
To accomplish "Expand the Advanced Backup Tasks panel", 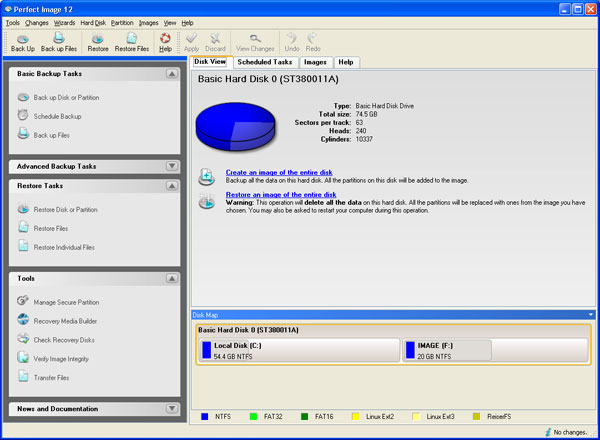I will 171,166.
